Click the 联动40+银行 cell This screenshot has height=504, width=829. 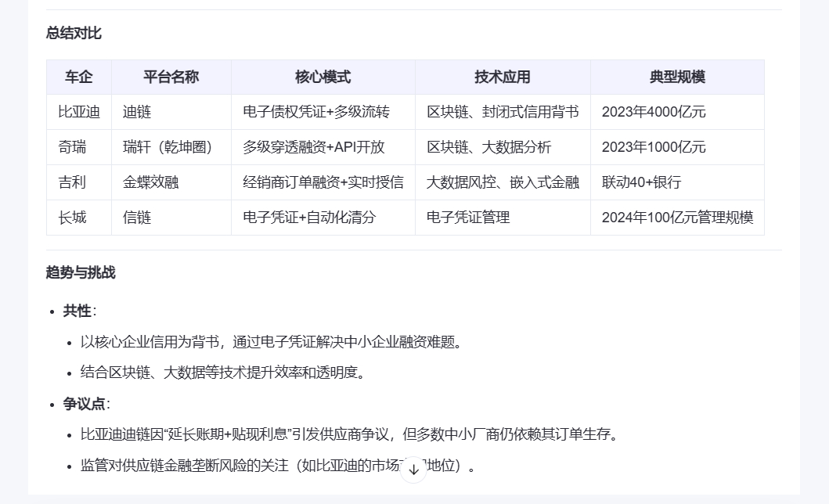point(677,182)
